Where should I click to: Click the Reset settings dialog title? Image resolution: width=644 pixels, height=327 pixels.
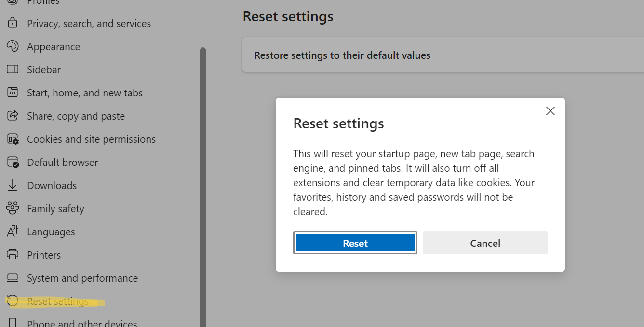338,123
